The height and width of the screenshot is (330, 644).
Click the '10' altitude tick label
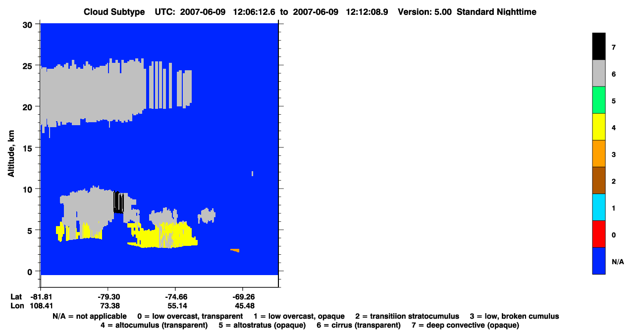pos(29,189)
